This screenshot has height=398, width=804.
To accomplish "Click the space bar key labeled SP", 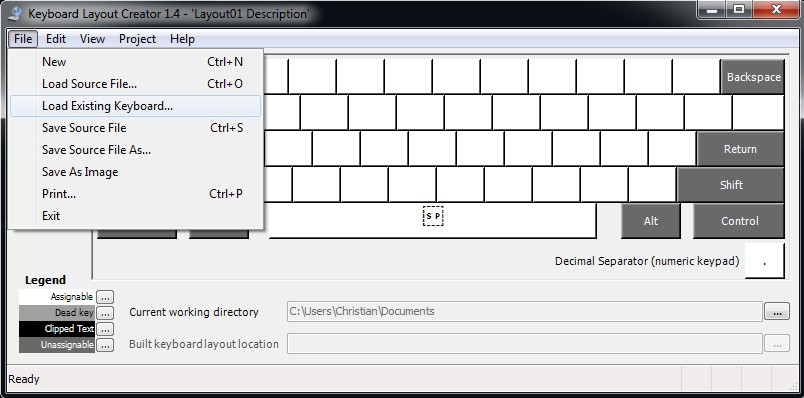I will tap(433, 221).
